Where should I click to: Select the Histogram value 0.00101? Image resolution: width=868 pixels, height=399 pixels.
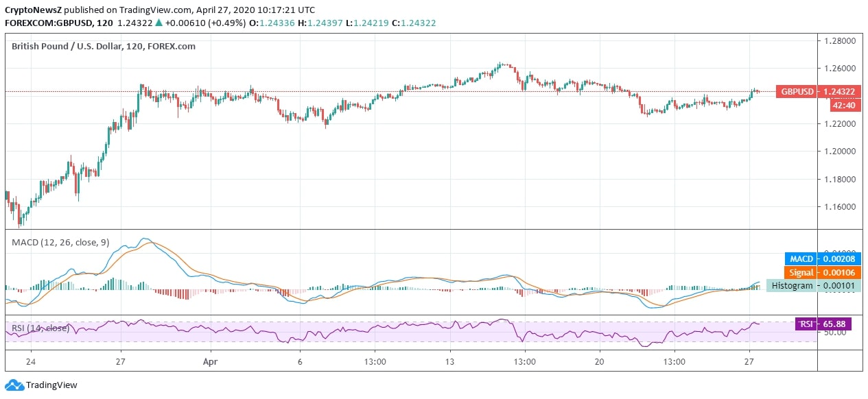(839, 285)
